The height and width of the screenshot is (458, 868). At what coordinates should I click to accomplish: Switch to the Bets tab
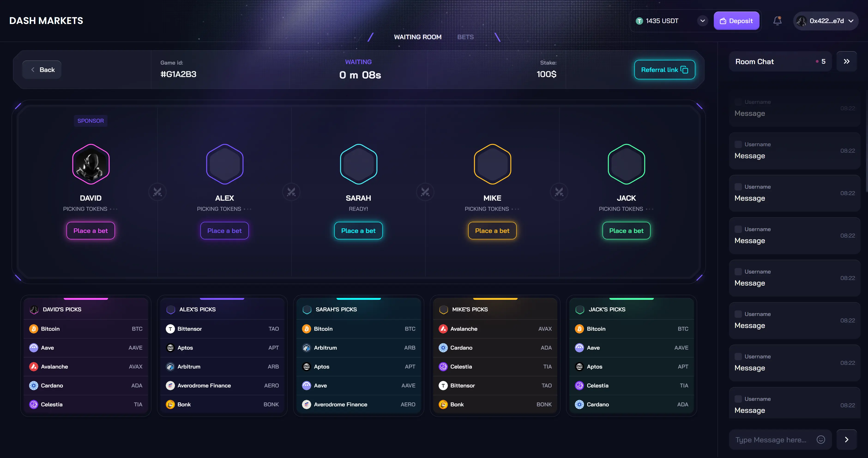click(x=465, y=37)
